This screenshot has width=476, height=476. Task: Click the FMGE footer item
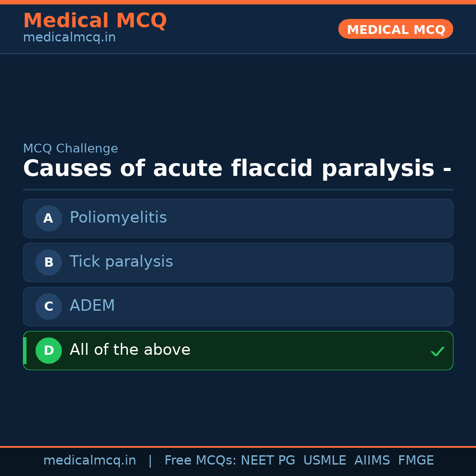tap(416, 461)
